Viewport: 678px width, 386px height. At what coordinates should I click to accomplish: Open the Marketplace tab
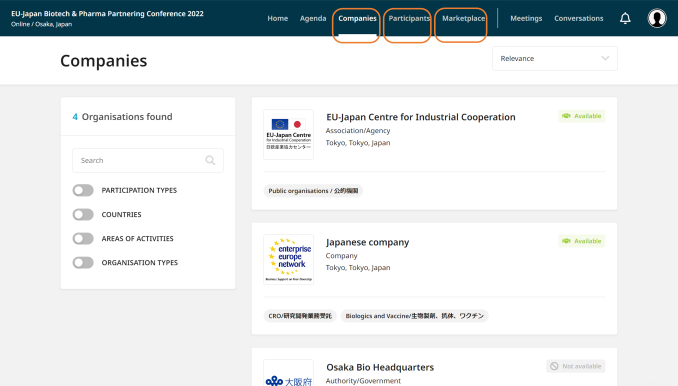pyautogui.click(x=464, y=19)
